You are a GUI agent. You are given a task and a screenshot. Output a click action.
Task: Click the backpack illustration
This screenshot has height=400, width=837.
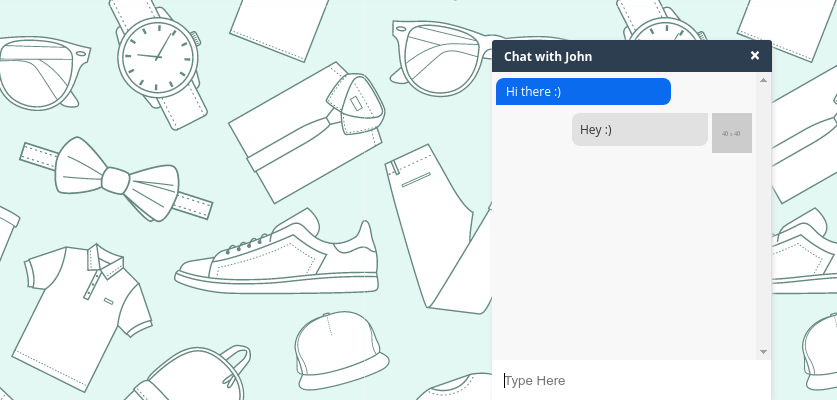pyautogui.click(x=187, y=374)
